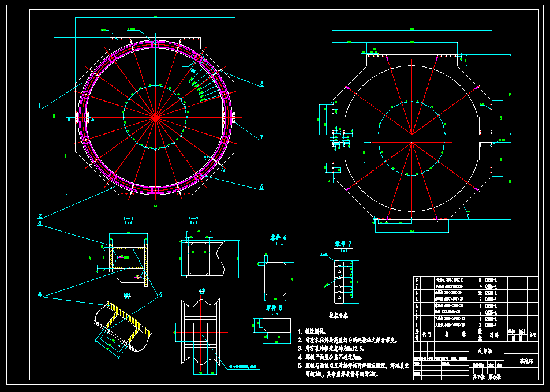550x392 pixels.
Task: Click the 序号 column header in parts list
Action: pos(417,334)
